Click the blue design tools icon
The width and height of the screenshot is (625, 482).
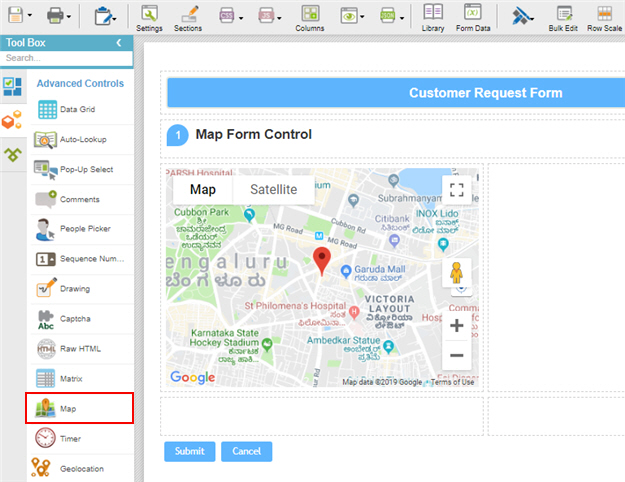coord(521,16)
